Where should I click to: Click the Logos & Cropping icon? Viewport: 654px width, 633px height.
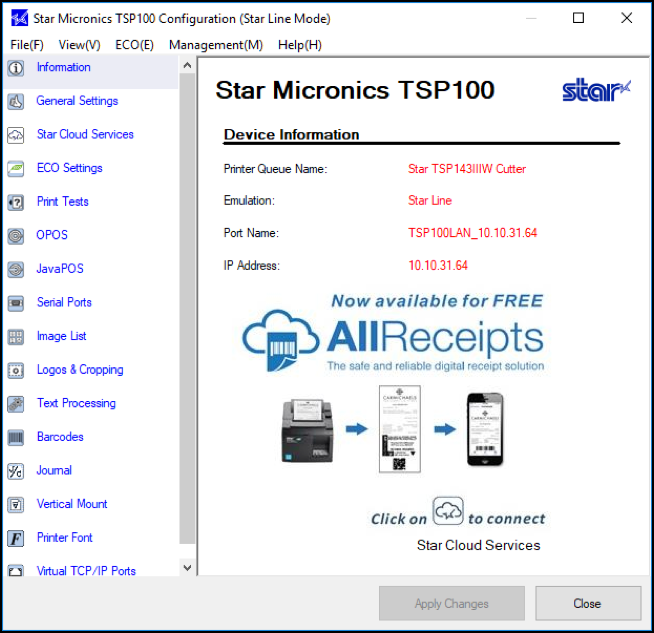[16, 370]
